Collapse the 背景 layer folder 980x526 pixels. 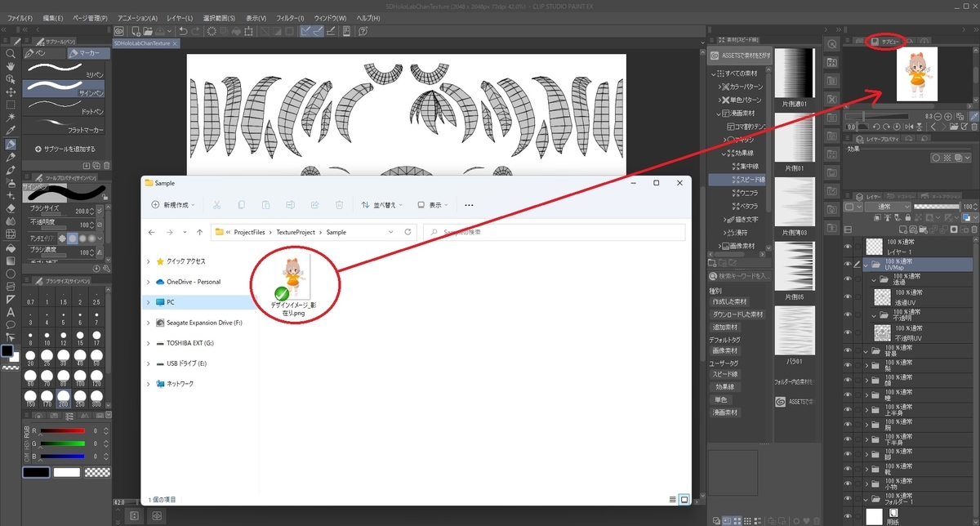pos(867,350)
